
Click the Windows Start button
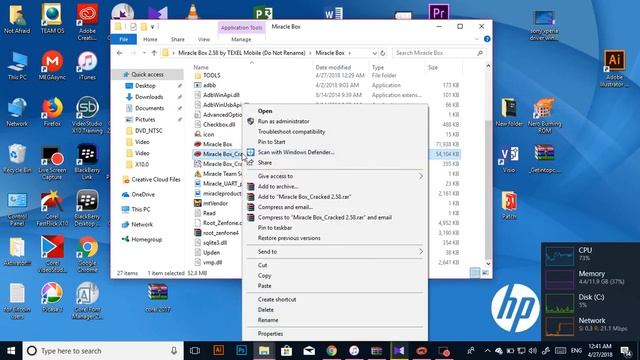(11, 351)
